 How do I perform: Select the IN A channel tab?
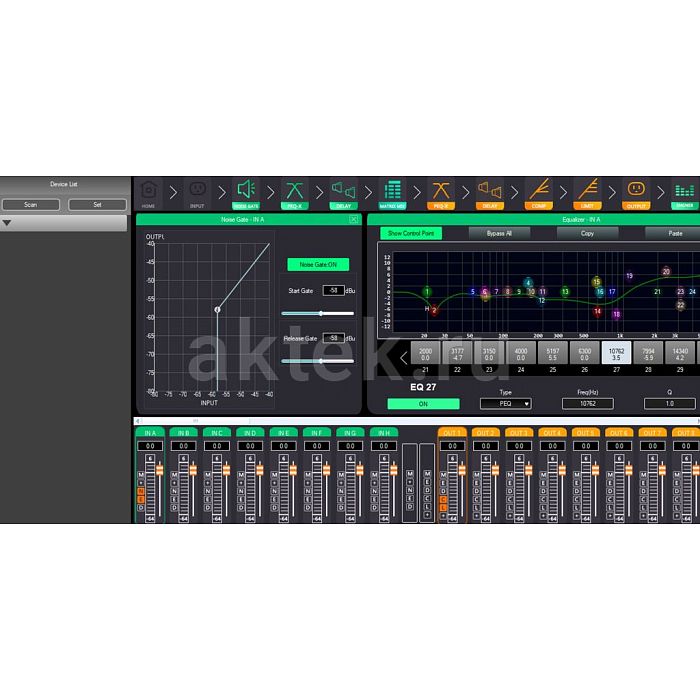[x=150, y=433]
